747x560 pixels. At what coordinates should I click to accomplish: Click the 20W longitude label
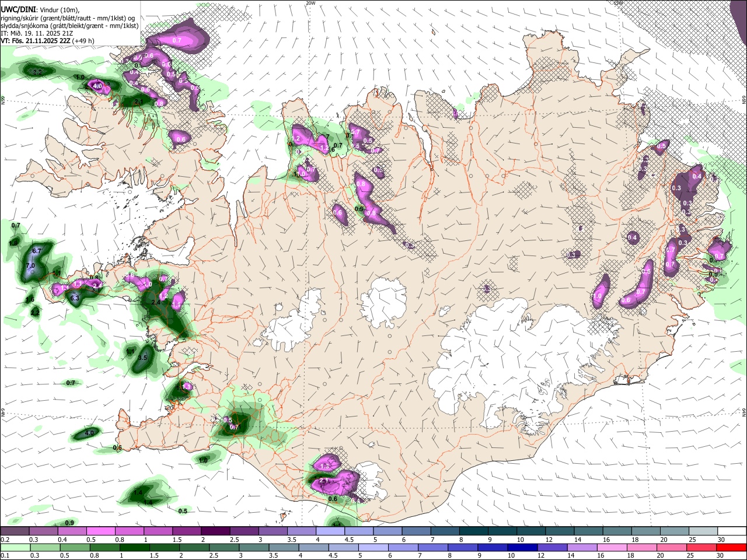click(311, 3)
